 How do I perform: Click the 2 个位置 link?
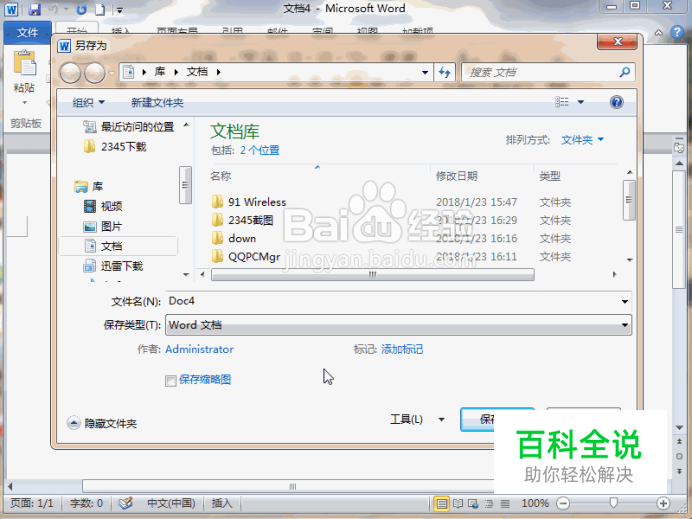click(260, 150)
